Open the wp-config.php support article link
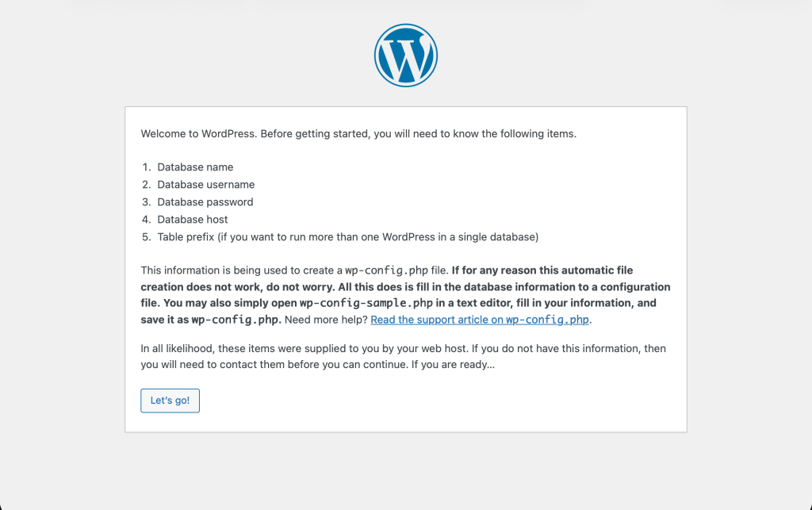Viewport: 812px width, 510px height. point(481,320)
